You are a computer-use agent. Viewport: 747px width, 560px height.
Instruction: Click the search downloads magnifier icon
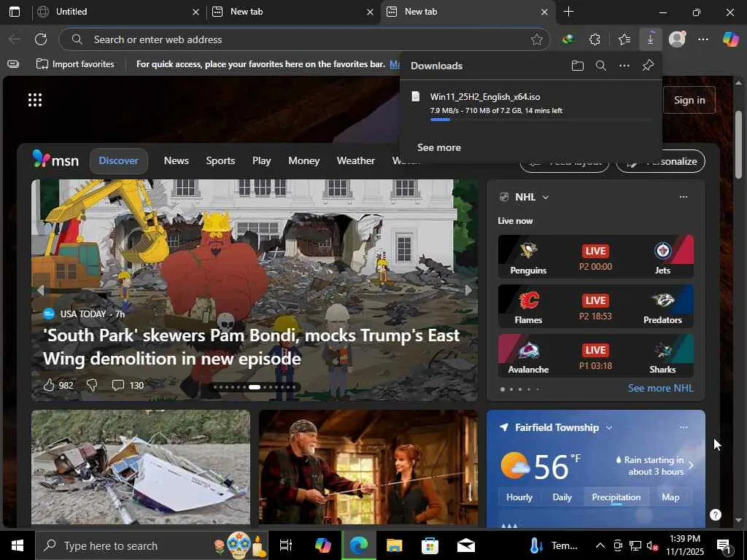point(600,66)
